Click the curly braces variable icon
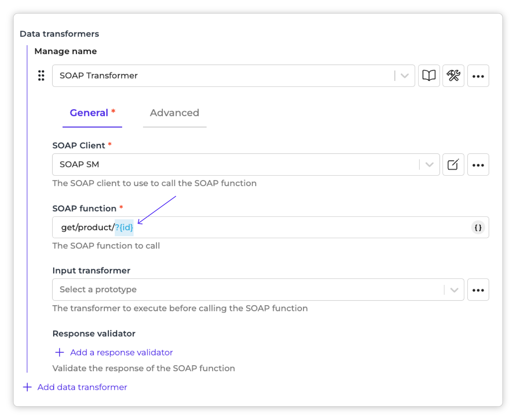The height and width of the screenshot is (420, 516). coord(478,227)
